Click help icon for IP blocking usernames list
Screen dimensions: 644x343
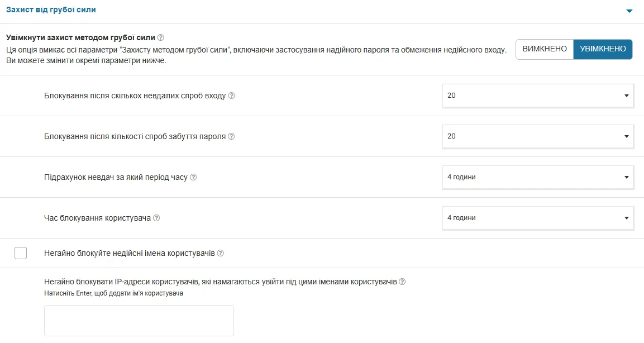[x=402, y=282]
